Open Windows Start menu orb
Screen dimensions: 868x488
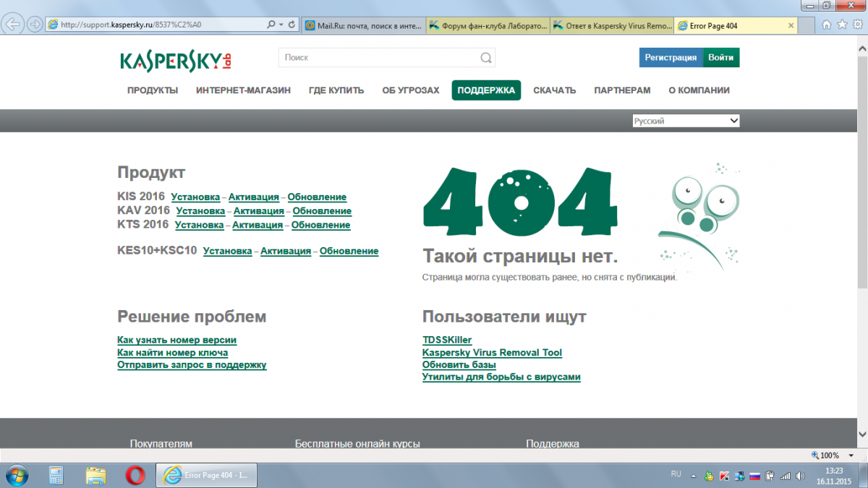[x=16, y=475]
